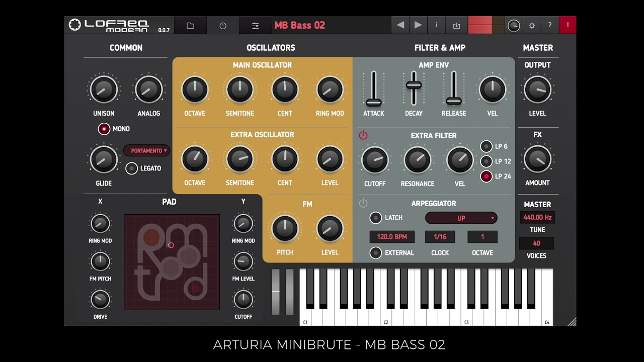Image resolution: width=644 pixels, height=362 pixels.
Task: Click the XY PAD surface
Action: pos(172,262)
